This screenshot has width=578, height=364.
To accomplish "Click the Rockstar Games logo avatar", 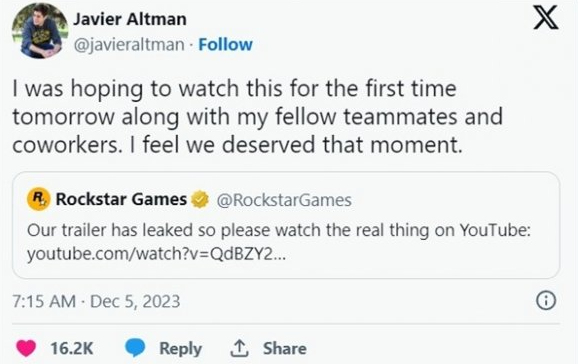I will pos(38,199).
